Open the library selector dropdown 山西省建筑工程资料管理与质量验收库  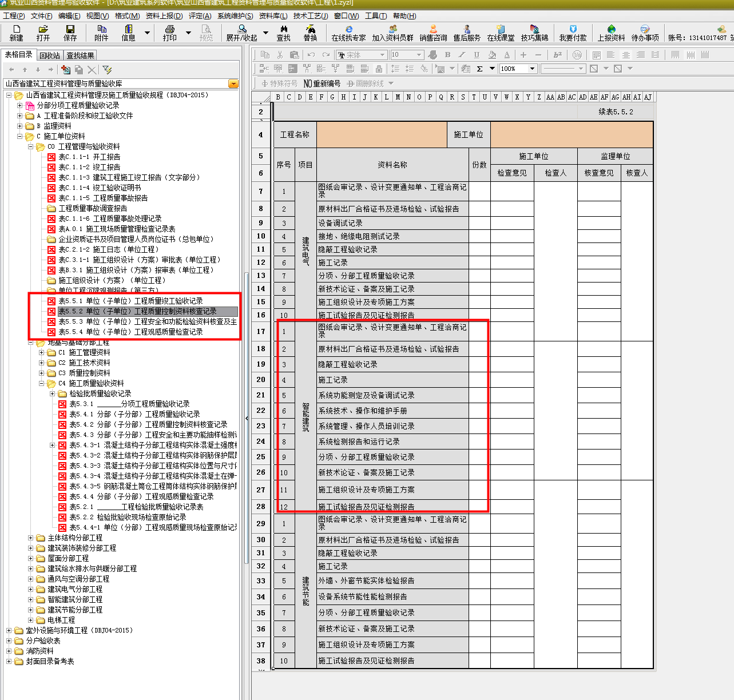(233, 83)
